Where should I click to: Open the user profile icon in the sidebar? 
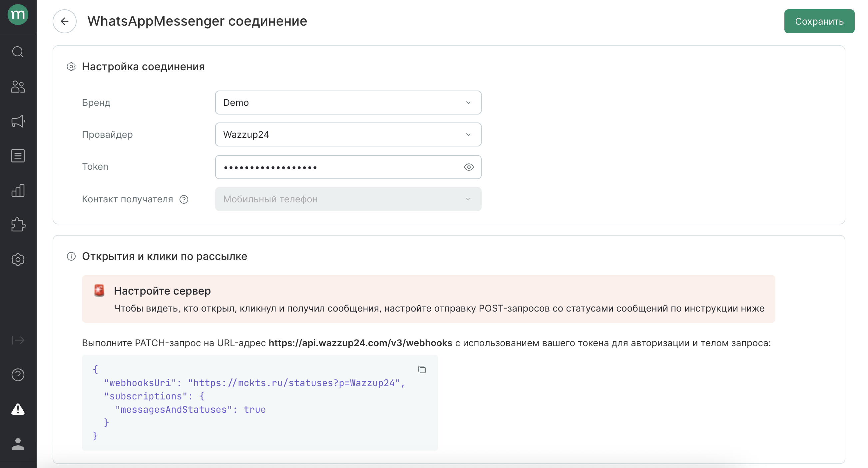pyautogui.click(x=18, y=444)
